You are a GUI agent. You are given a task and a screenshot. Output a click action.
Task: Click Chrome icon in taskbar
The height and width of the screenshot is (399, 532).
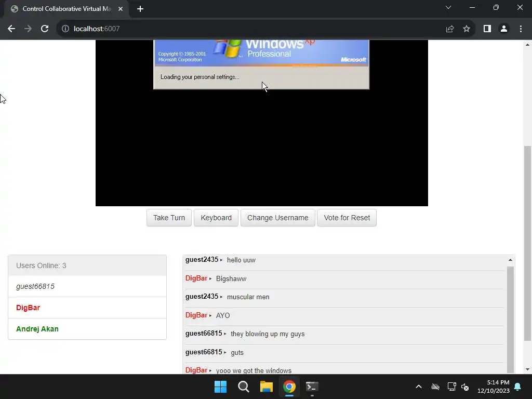[x=289, y=387]
